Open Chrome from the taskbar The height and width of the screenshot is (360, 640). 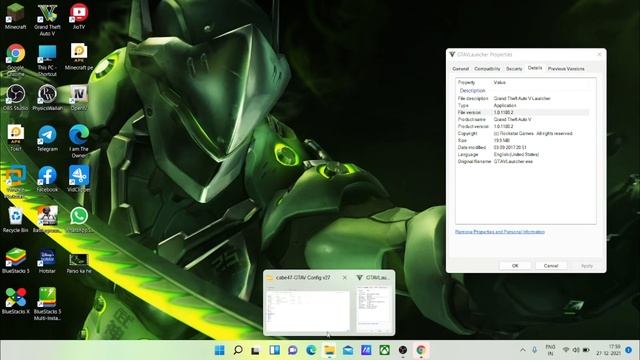click(421, 350)
